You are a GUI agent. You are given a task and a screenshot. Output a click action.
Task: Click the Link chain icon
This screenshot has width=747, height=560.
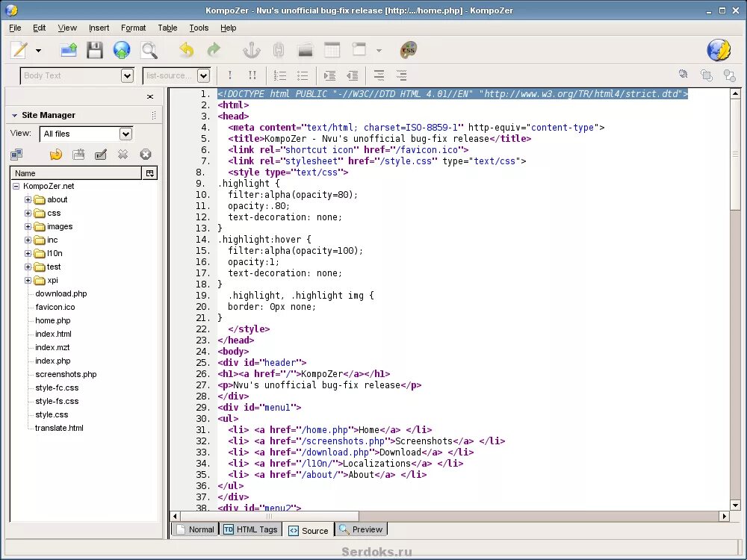(279, 50)
